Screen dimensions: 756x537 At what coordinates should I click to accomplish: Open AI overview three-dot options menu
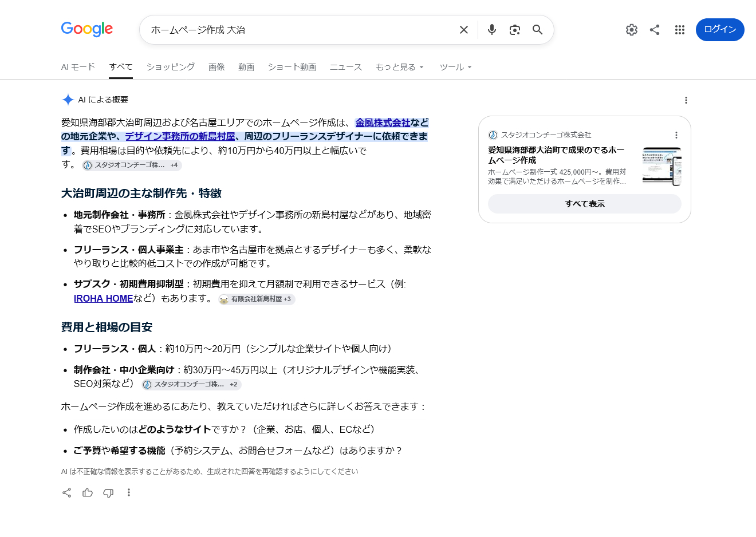686,100
